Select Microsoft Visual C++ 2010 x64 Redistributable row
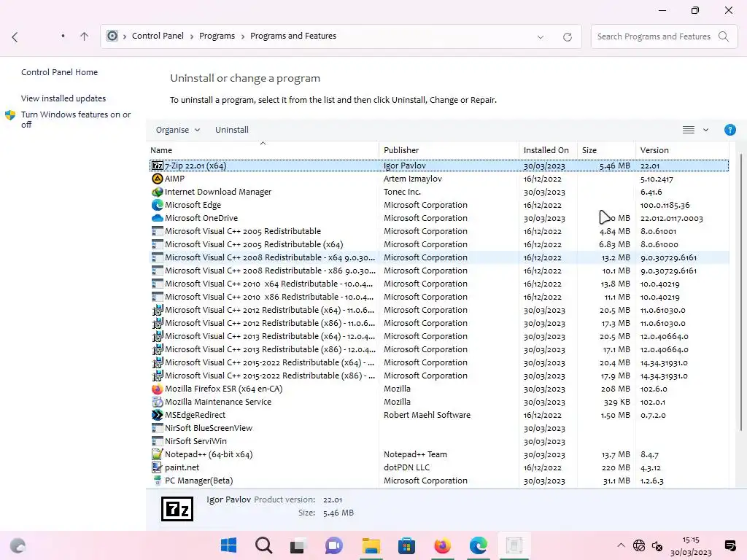The image size is (747, 560). (438, 284)
